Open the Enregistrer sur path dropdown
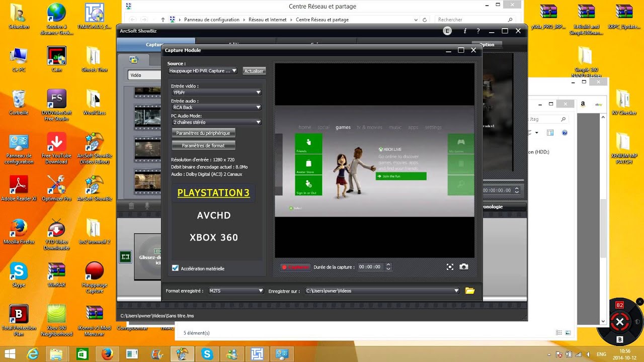Image resolution: width=644 pixels, height=362 pixels. [382, 291]
